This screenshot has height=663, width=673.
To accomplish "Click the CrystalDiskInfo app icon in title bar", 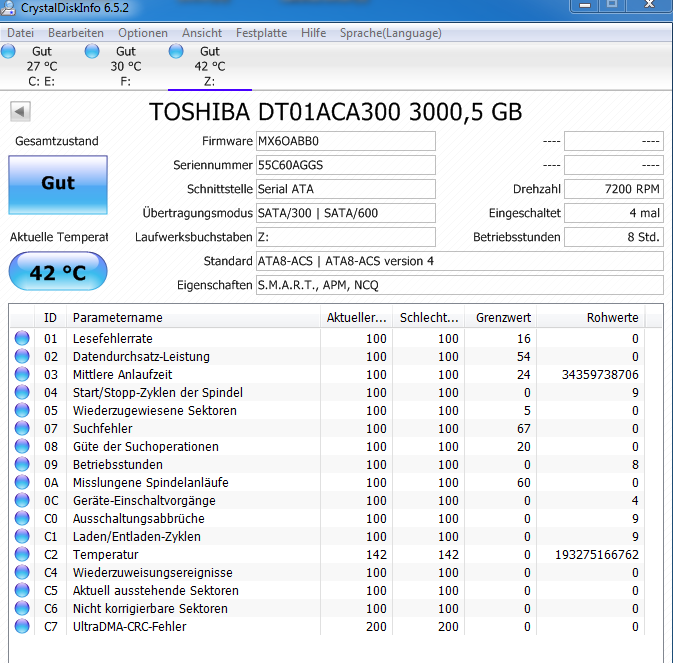I will pyautogui.click(x=8, y=8).
